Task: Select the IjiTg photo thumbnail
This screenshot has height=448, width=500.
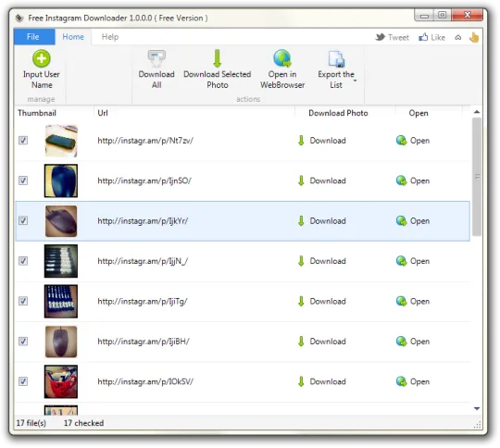Action: click(61, 302)
